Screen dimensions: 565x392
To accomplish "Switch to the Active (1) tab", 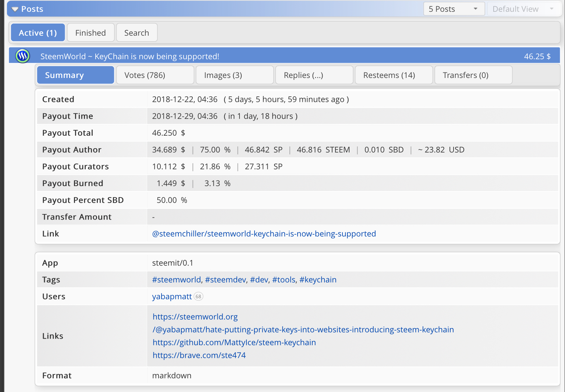I will point(38,33).
